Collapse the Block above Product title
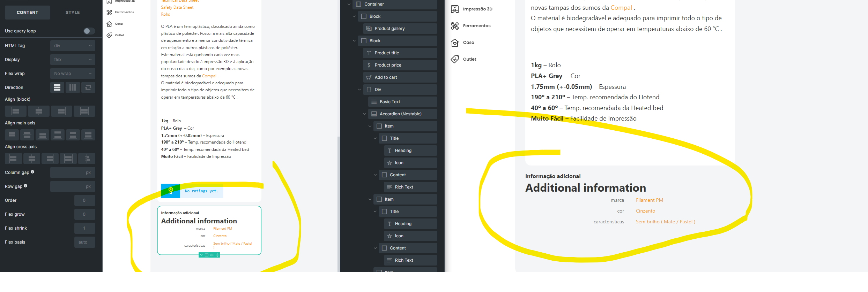 tap(354, 41)
